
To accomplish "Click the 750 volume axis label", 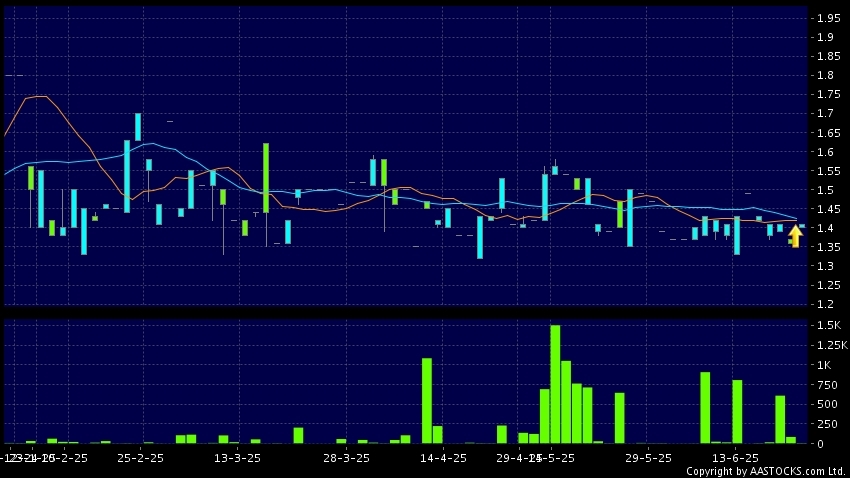I will [x=827, y=385].
